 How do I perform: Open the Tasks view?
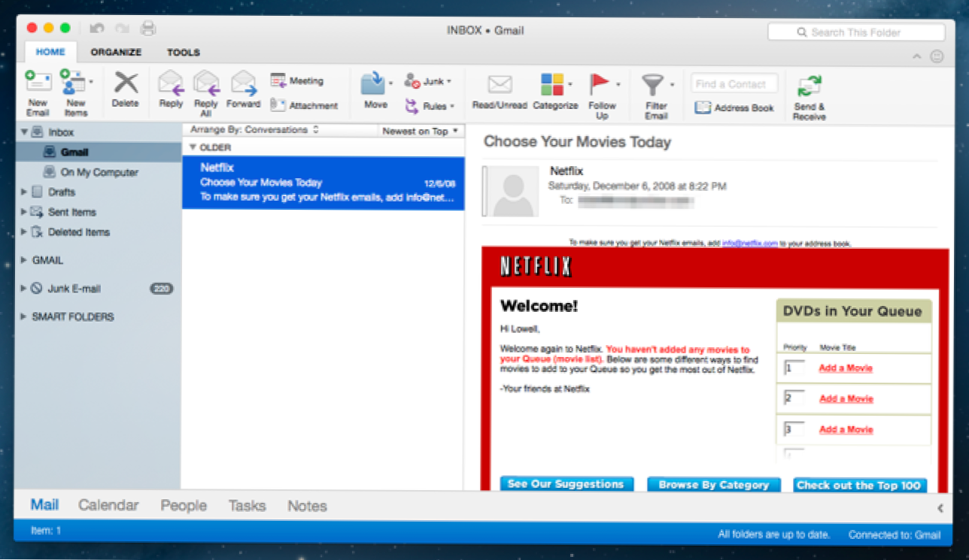pyautogui.click(x=248, y=506)
